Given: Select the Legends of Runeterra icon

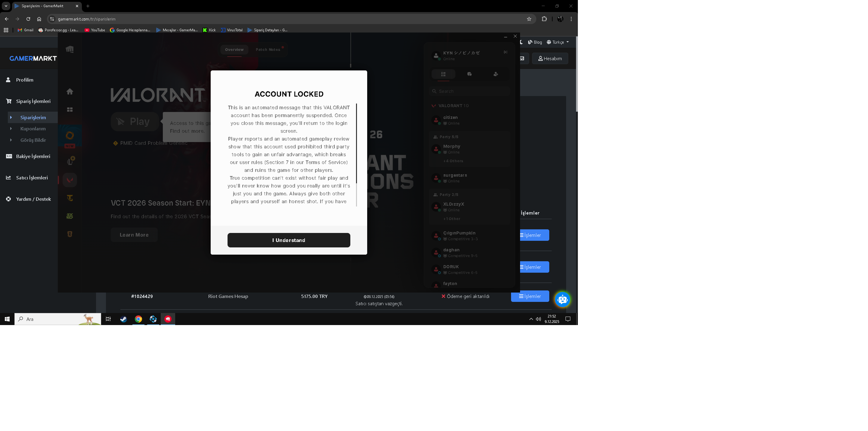Looking at the screenshot, I should pos(70,234).
